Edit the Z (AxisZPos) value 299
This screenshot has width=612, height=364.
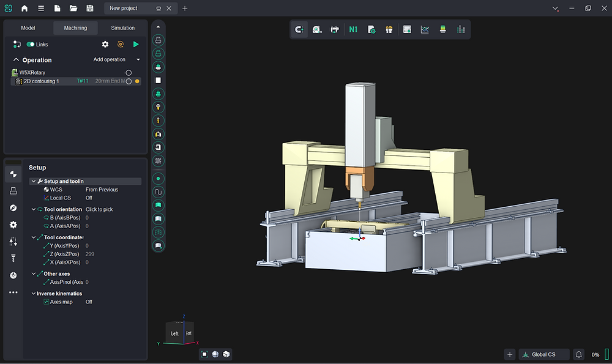[x=90, y=254]
